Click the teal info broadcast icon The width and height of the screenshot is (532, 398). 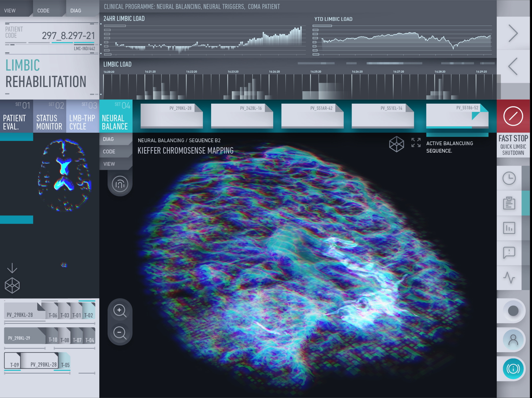[513, 369]
